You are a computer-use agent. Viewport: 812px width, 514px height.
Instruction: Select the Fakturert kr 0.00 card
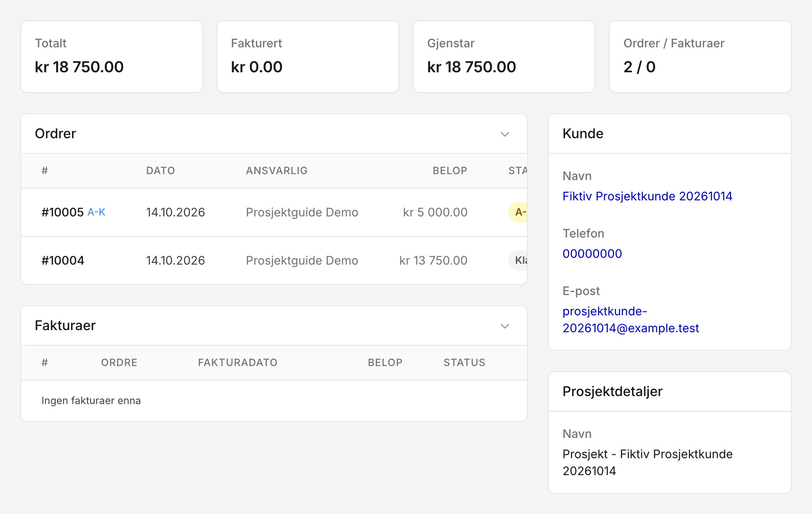pyautogui.click(x=308, y=57)
